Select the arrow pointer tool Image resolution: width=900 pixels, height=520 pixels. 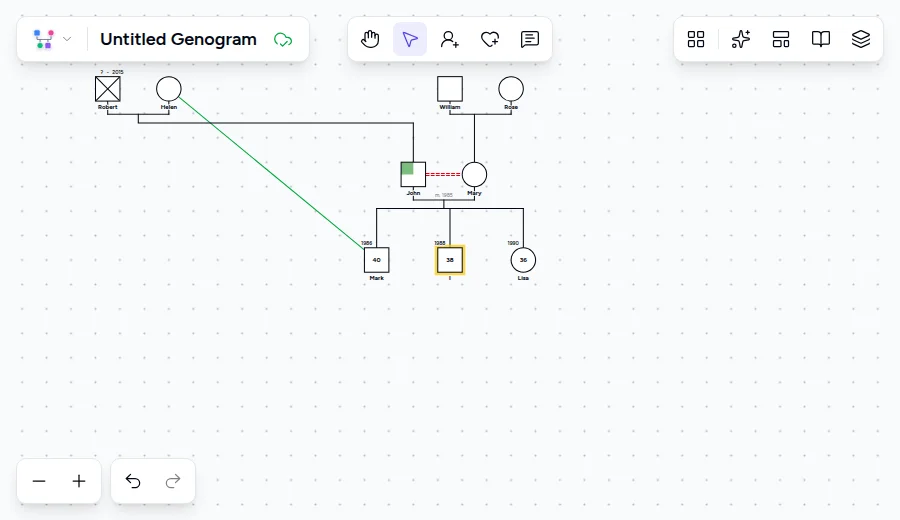click(x=410, y=39)
